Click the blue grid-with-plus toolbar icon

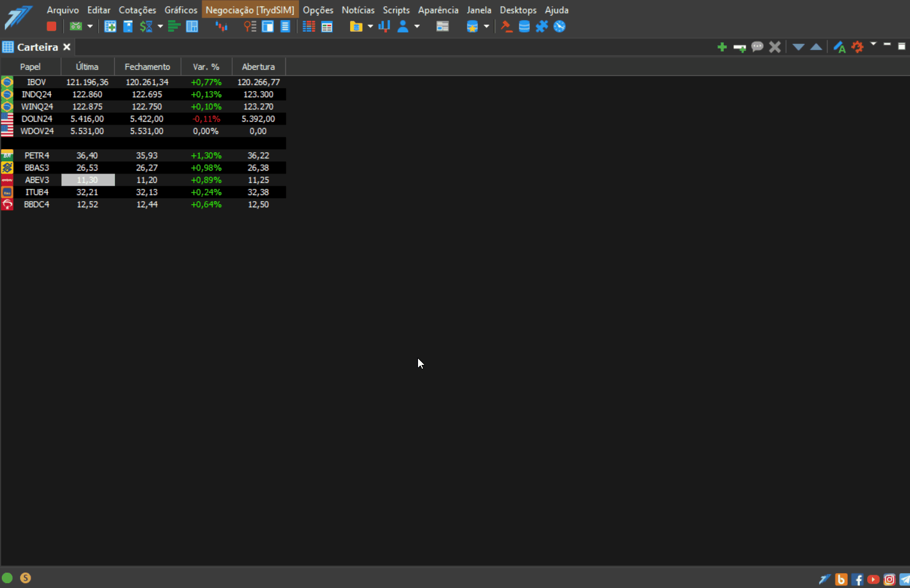pos(110,26)
